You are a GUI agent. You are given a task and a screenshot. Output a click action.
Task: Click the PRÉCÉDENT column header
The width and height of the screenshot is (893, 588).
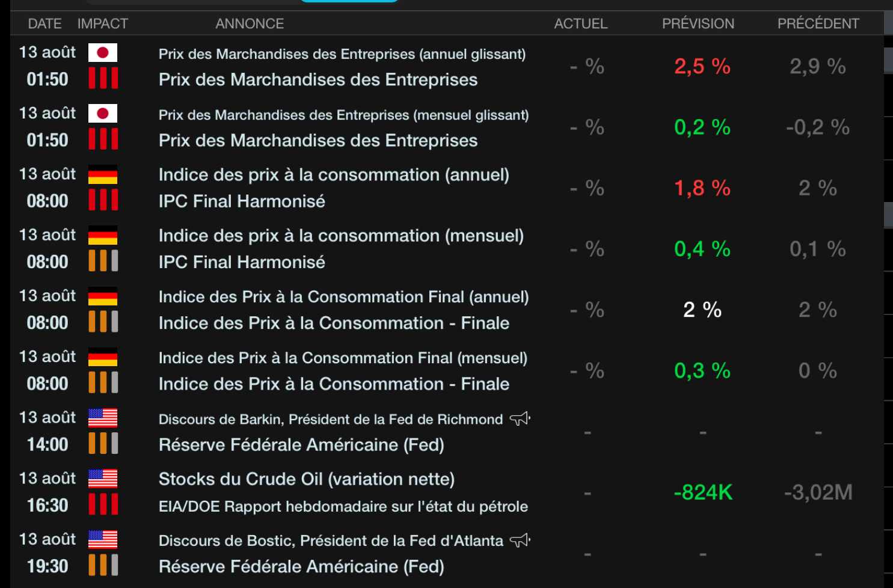coord(818,23)
